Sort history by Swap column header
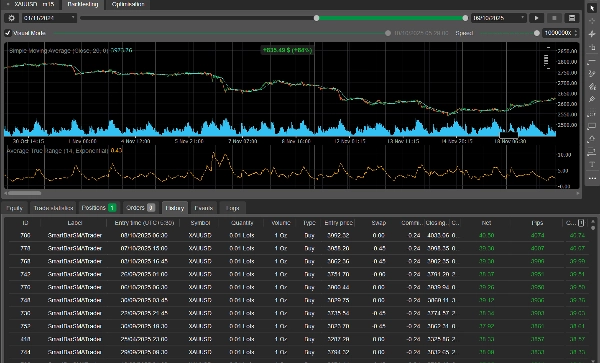Image resolution: width=600 pixels, height=363 pixels. [x=378, y=223]
